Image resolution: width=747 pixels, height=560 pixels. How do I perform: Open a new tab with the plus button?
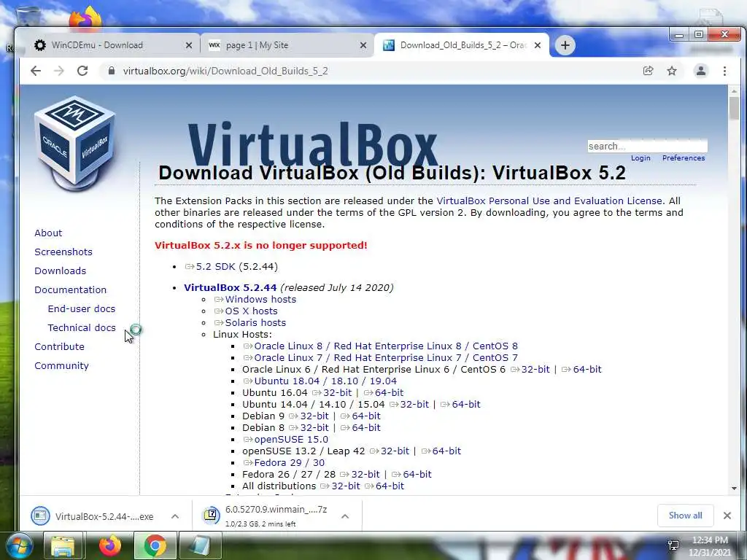pyautogui.click(x=565, y=45)
